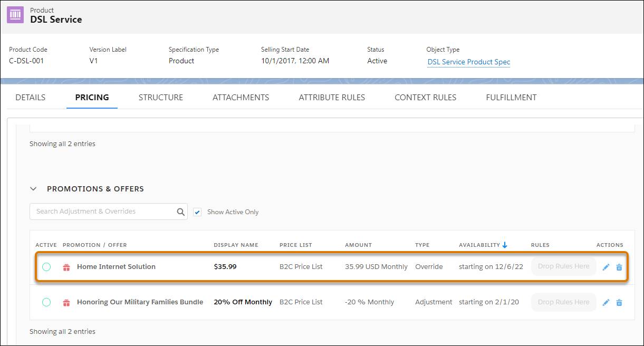Click B2C Price List in Home Internet row

click(301, 267)
